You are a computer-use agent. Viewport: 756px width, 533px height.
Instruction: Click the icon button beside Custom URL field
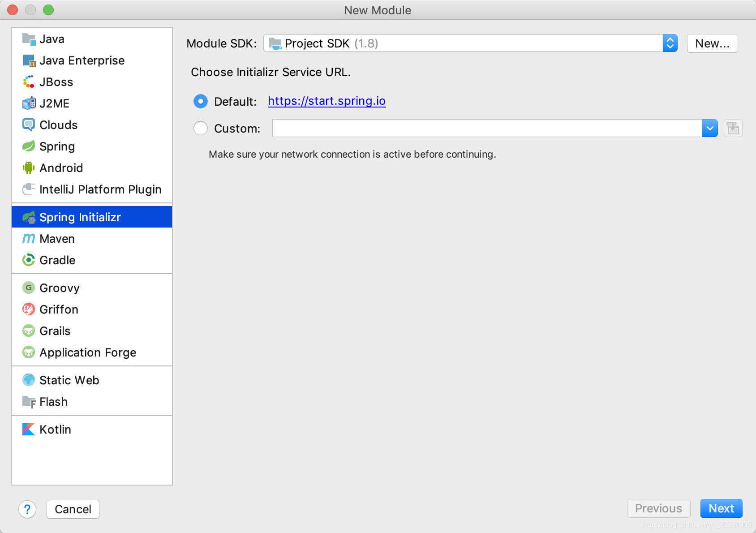click(x=733, y=129)
